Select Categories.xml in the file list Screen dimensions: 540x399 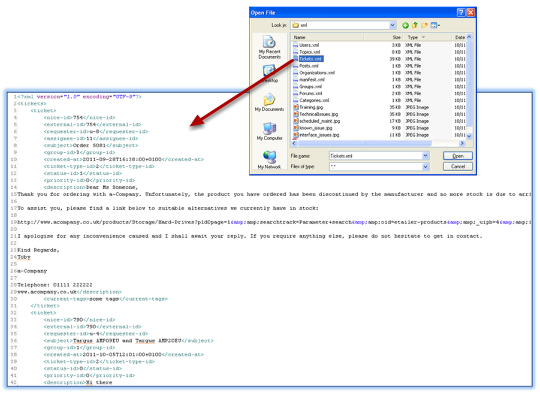[314, 100]
